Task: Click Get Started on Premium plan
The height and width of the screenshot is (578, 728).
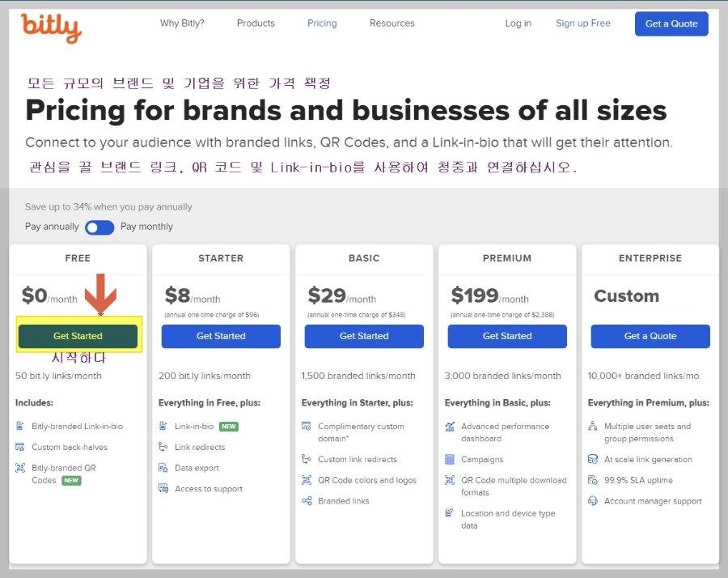Action: (x=507, y=336)
